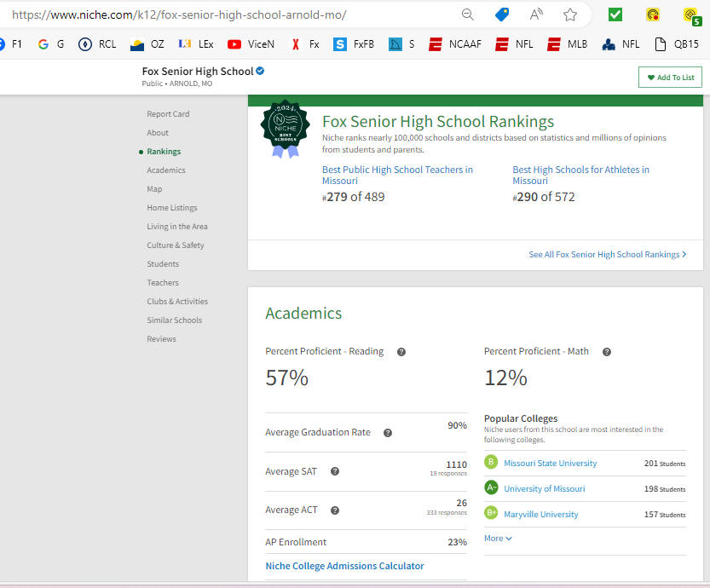Open the LEx bookmark
Image resolution: width=710 pixels, height=588 pixels.
point(196,44)
